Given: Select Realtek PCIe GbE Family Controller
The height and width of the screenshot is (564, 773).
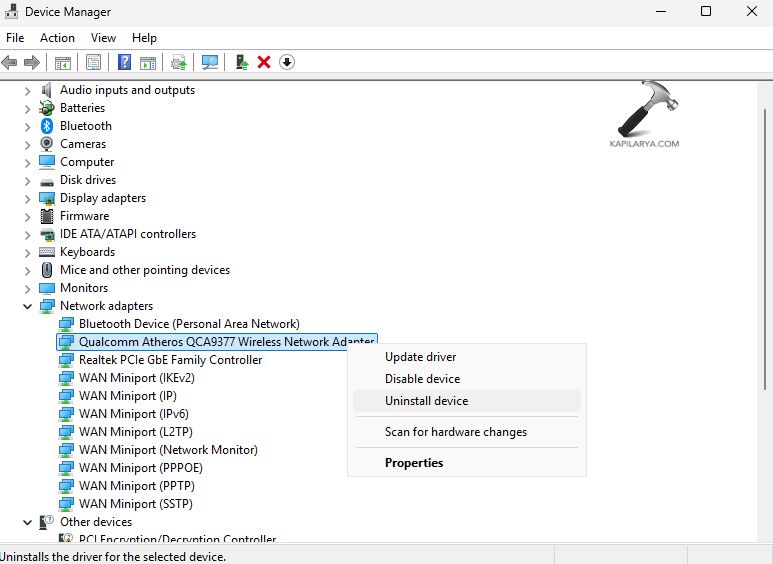Looking at the screenshot, I should (x=170, y=360).
